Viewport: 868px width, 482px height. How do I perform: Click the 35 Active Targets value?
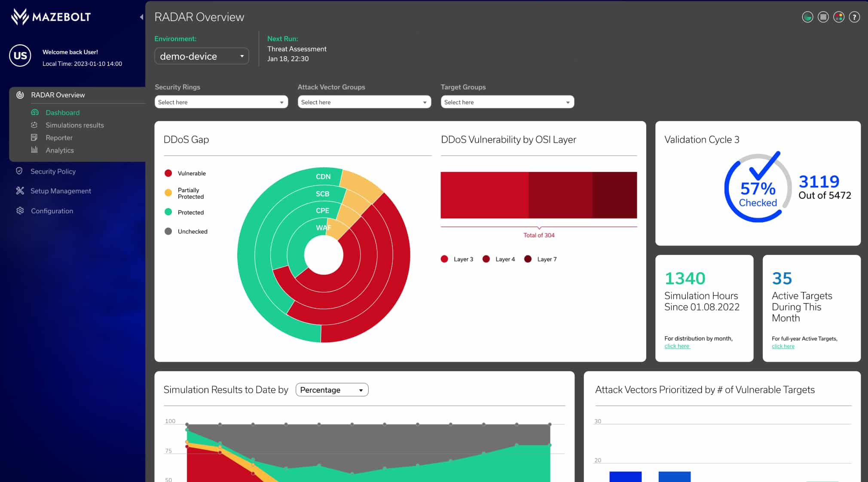[782, 279]
